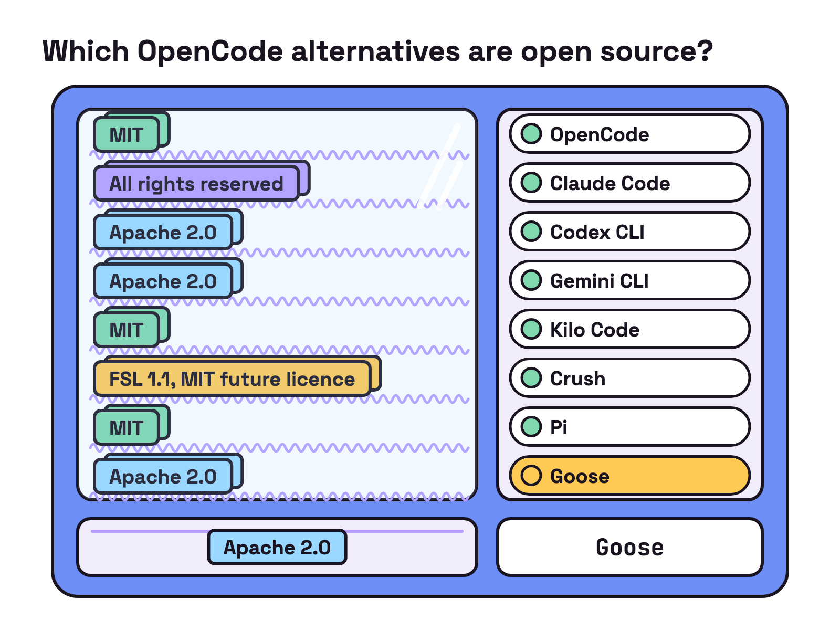Click the Apache 2.0 tag in bottom bar

[277, 548]
